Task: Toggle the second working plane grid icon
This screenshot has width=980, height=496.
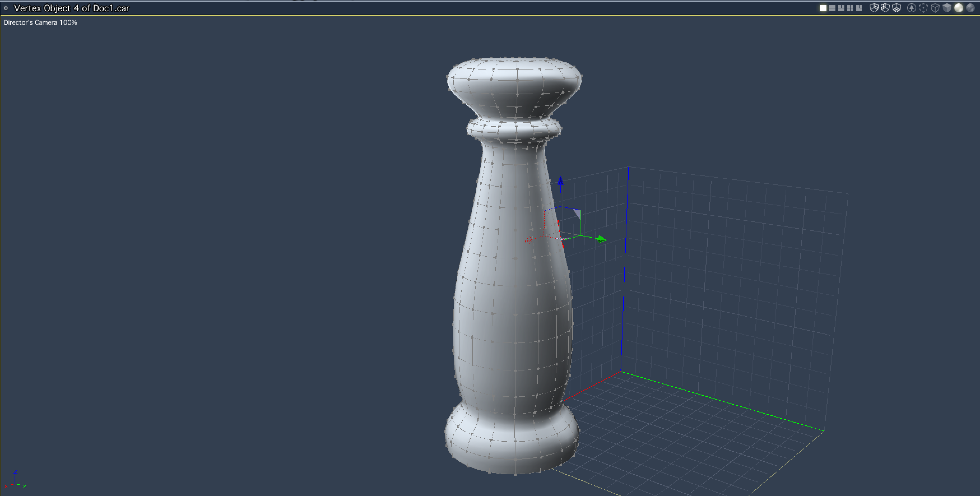Action: [x=885, y=8]
